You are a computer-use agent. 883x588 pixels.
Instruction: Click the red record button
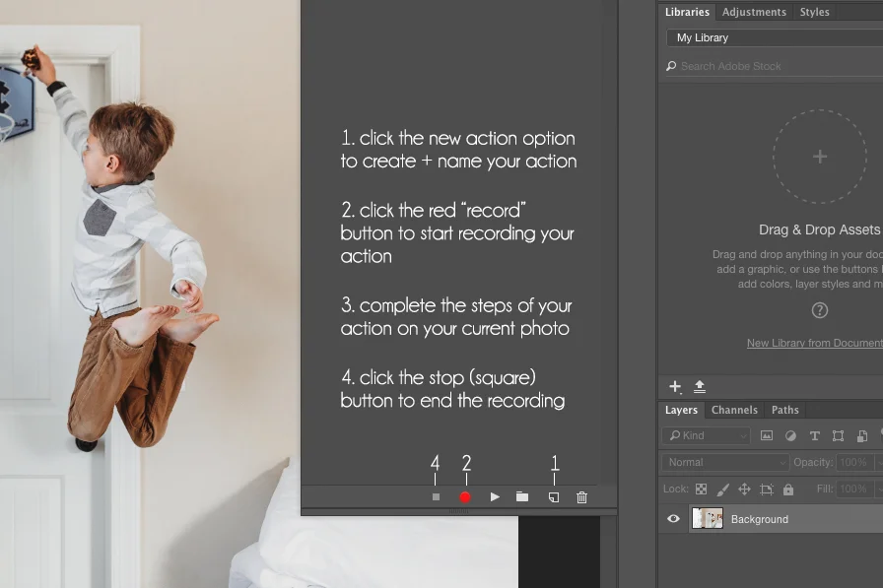tap(465, 496)
